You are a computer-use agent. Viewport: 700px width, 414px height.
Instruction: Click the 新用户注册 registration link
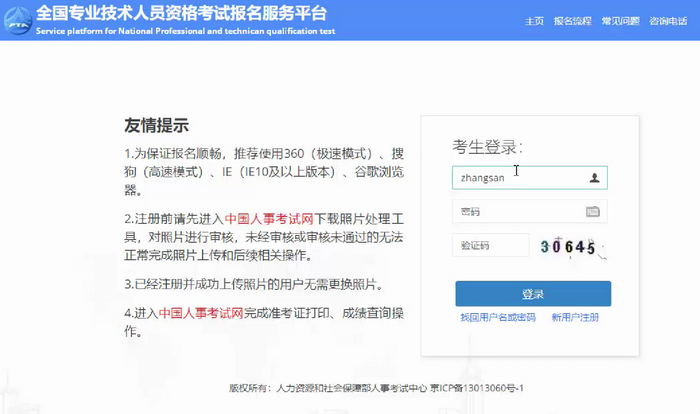(575, 317)
